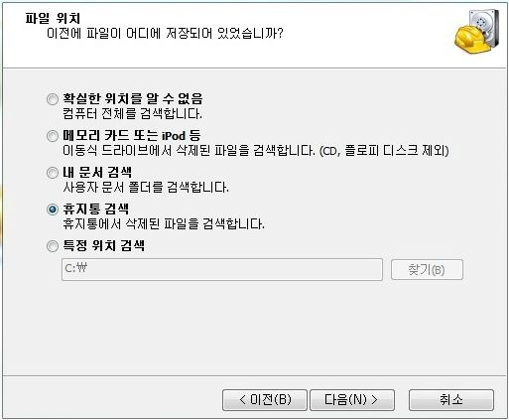Click the 'C:₩' location path field
509x420 pixels.
click(222, 269)
